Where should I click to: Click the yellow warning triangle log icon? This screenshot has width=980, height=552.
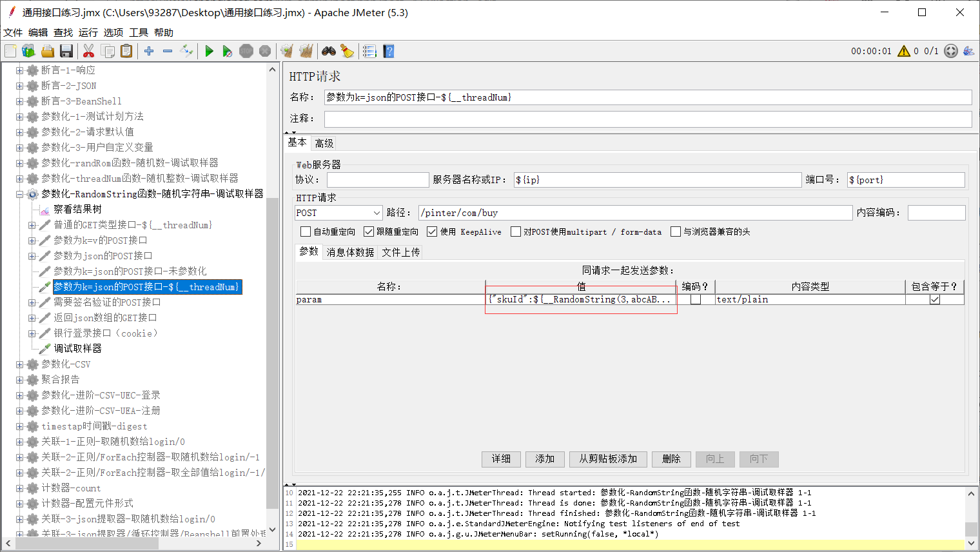click(904, 51)
